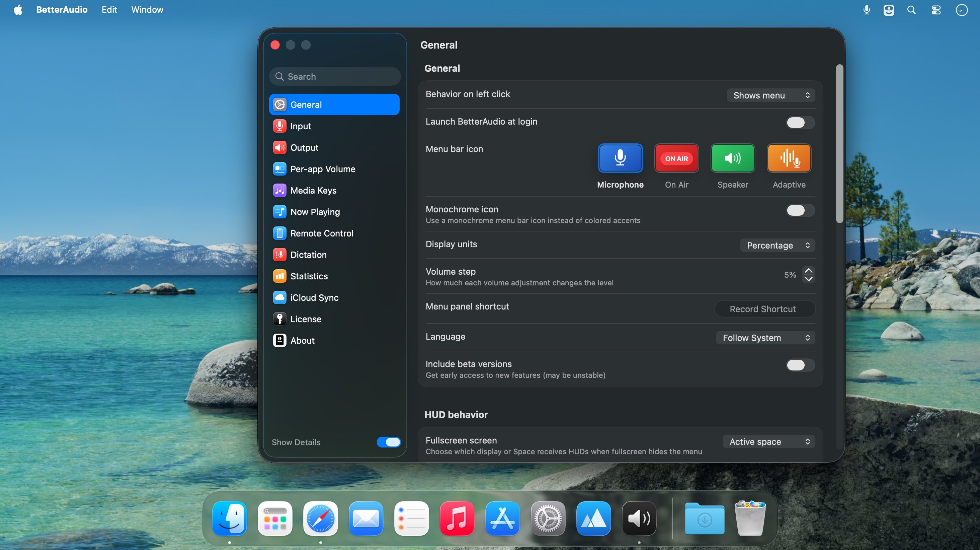
Task: Click the circular icon at menu bar's right end
Action: (961, 10)
